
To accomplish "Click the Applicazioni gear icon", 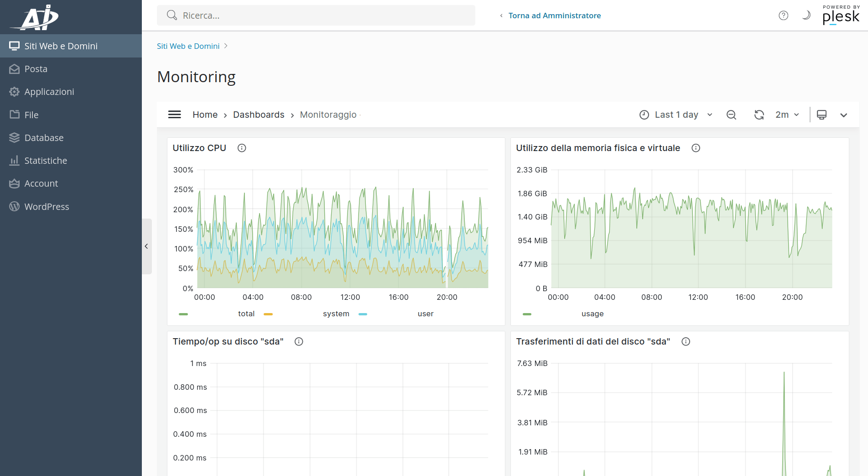I will click(x=15, y=92).
